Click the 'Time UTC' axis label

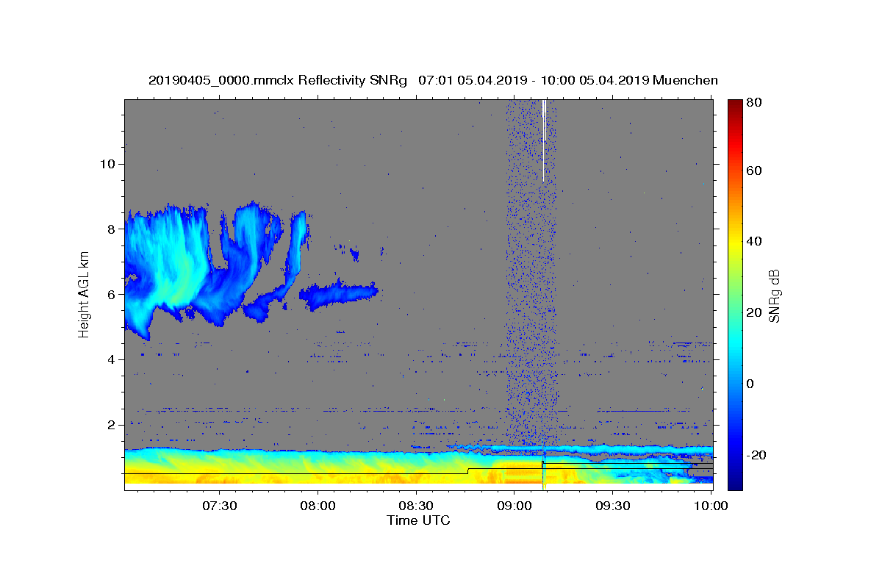(x=418, y=520)
